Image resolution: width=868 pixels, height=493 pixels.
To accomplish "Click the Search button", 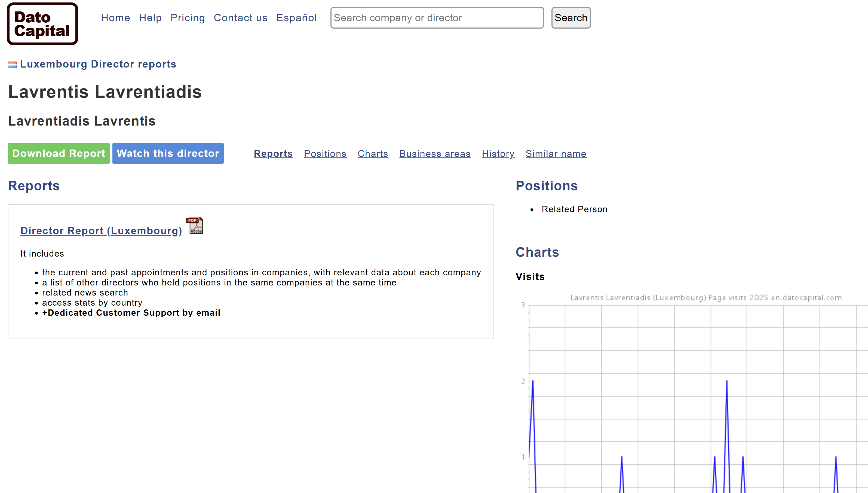I will [x=571, y=18].
